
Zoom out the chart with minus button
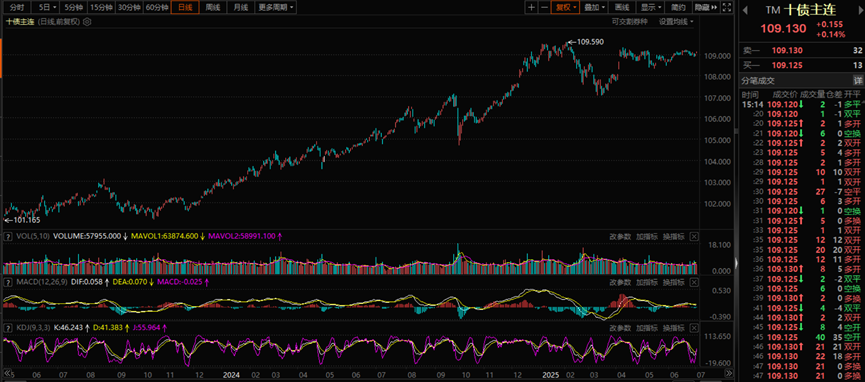[x=544, y=8]
